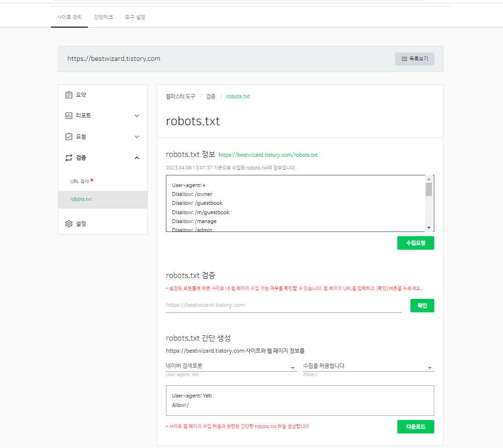Collapse the 검증 section chevron
The width and height of the screenshot is (503, 448).
pyautogui.click(x=137, y=158)
